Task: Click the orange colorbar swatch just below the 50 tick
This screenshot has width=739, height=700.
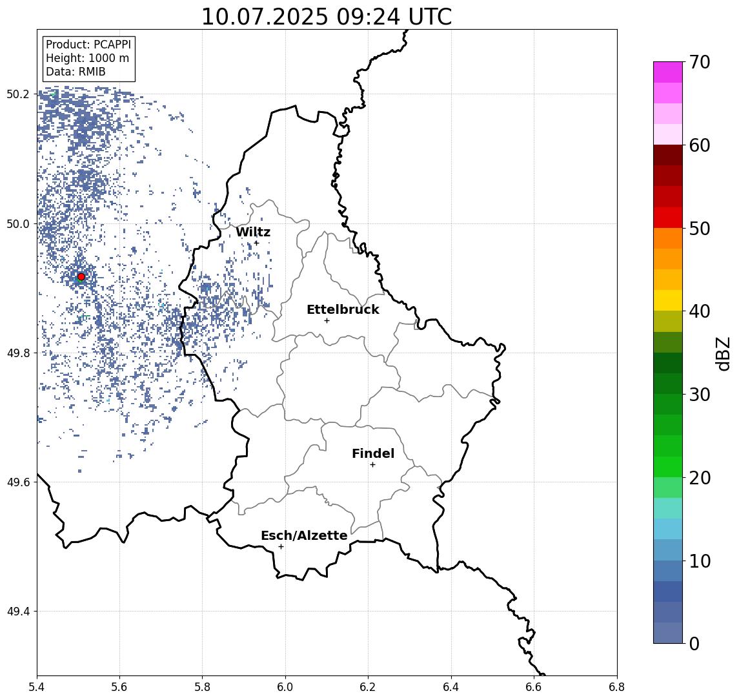Action: click(668, 238)
